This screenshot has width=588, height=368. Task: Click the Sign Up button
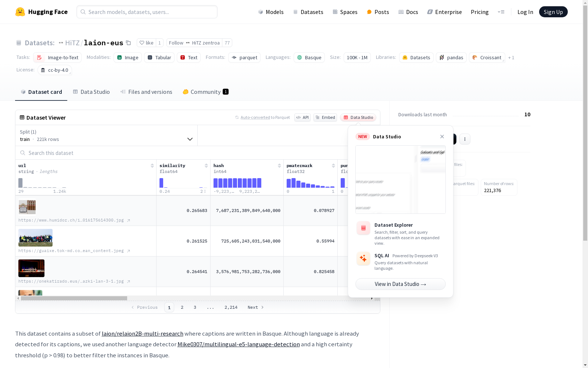coord(553,12)
